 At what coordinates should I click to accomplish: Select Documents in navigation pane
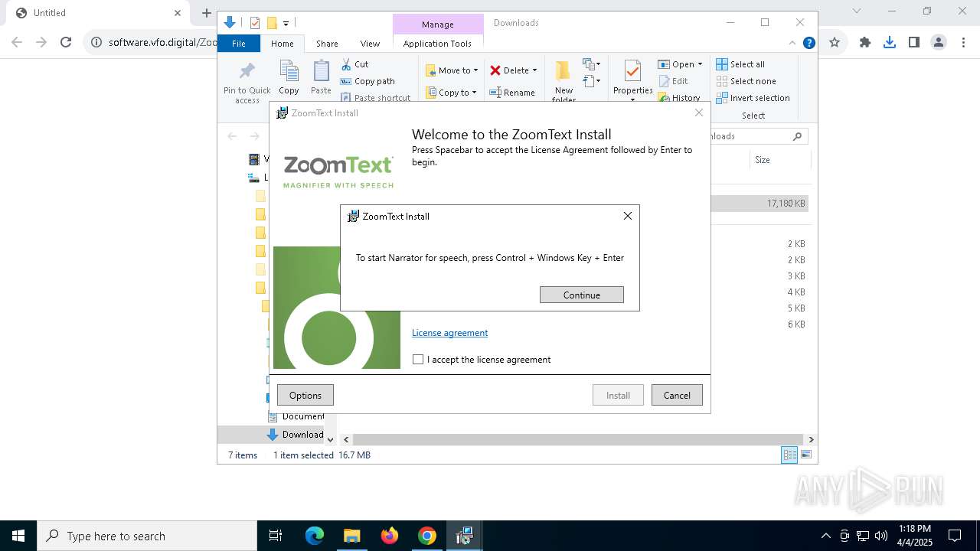pos(296,416)
